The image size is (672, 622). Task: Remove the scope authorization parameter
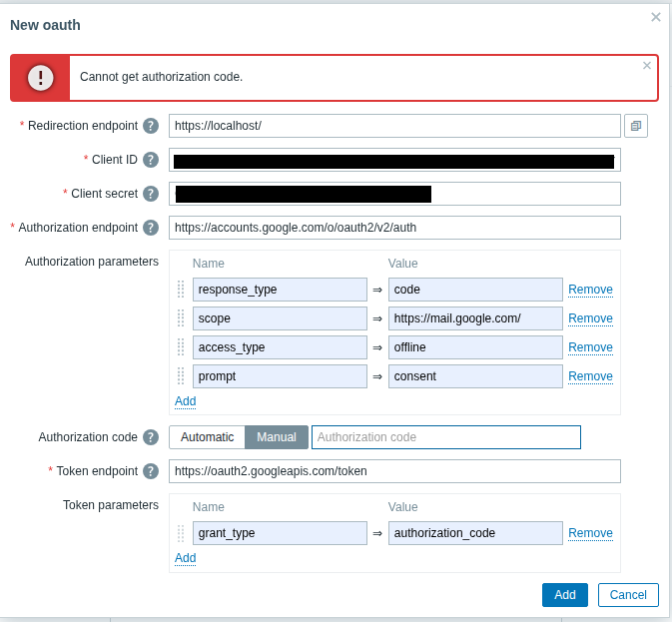point(590,318)
